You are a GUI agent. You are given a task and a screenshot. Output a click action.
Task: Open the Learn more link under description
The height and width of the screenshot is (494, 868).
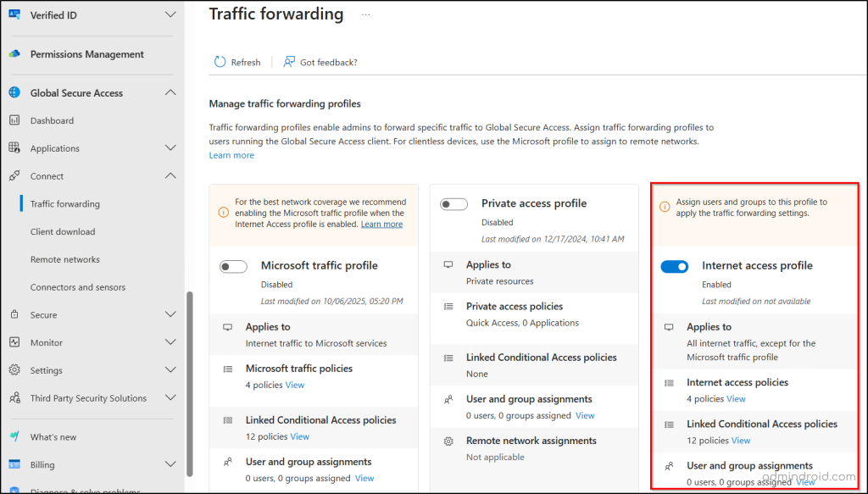coord(231,155)
